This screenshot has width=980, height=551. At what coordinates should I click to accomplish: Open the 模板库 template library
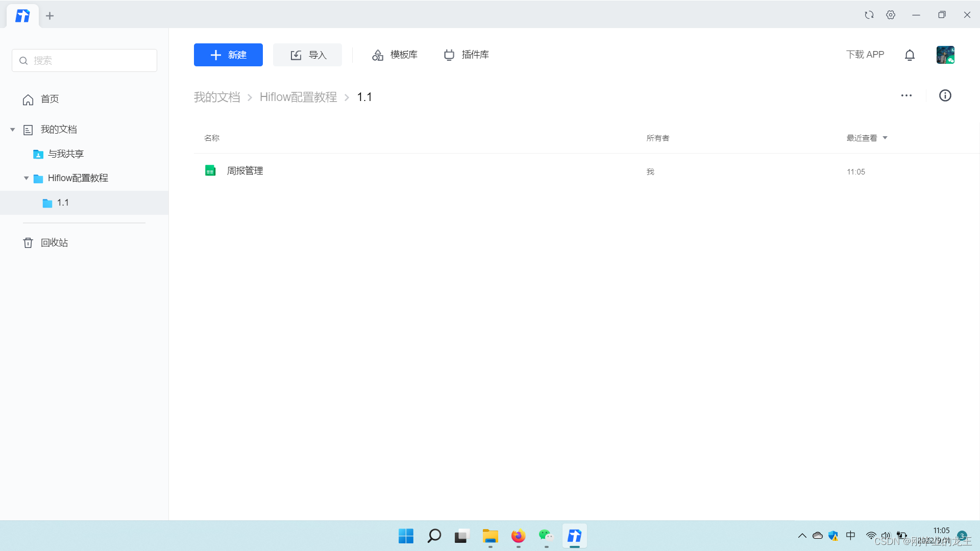pyautogui.click(x=395, y=55)
